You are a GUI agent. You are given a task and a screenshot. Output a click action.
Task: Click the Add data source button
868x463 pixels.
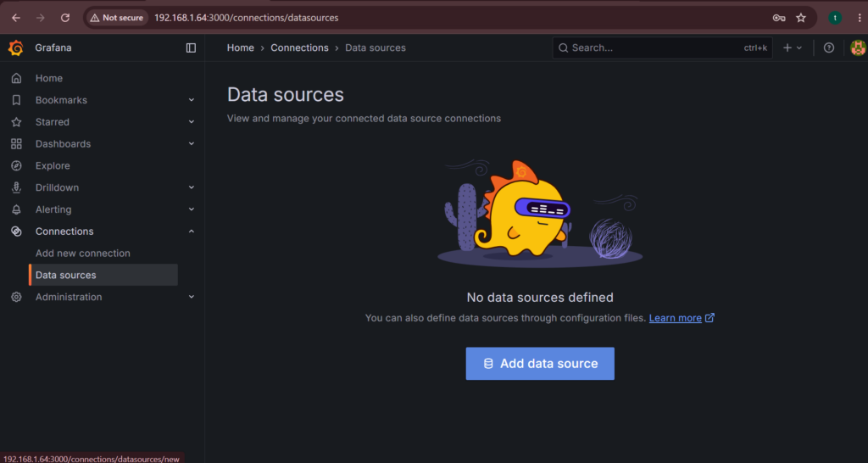click(x=540, y=363)
